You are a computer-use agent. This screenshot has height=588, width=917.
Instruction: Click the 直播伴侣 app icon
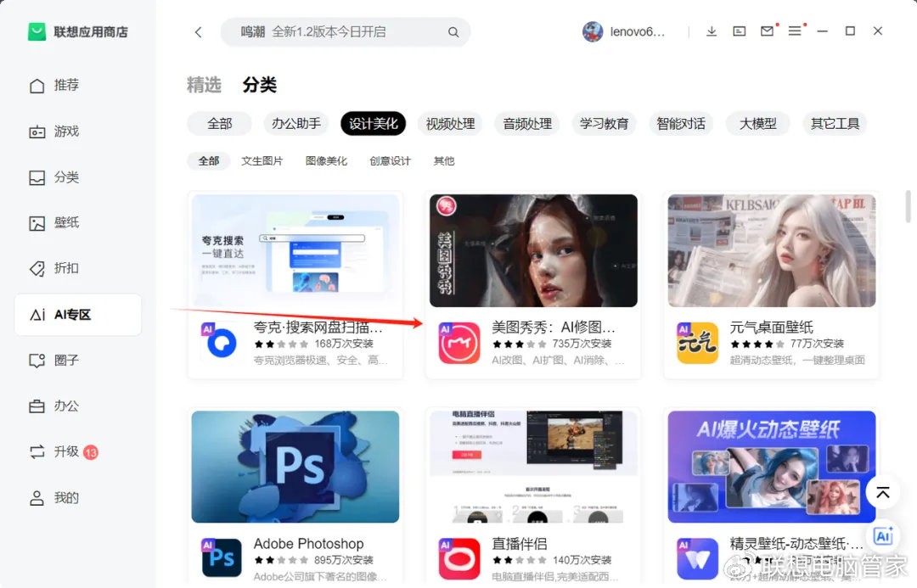coord(459,558)
